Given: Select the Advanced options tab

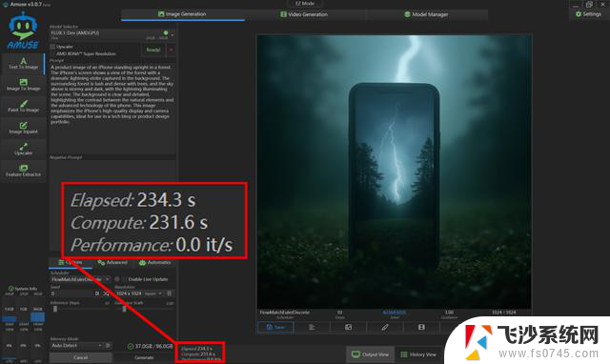Looking at the screenshot, I should pos(112,262).
